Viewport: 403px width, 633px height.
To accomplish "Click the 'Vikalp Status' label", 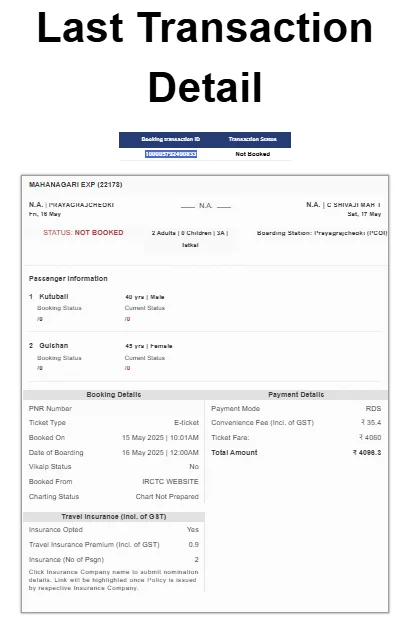I will click(50, 467).
